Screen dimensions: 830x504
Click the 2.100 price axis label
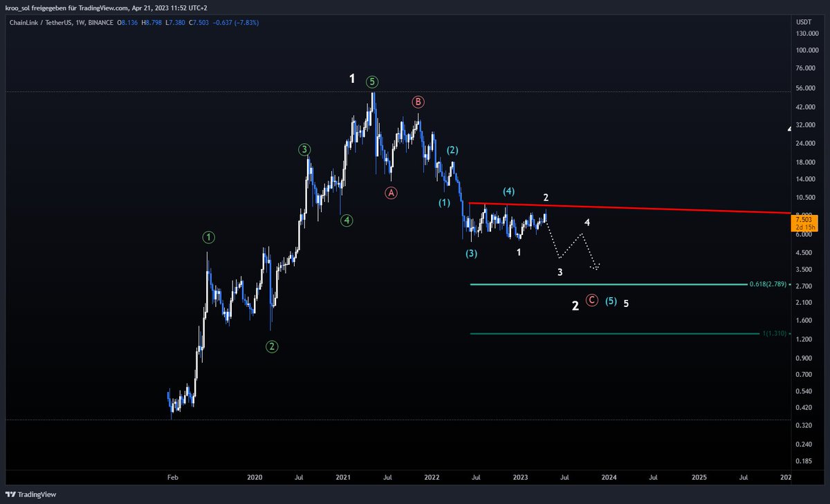click(x=804, y=302)
